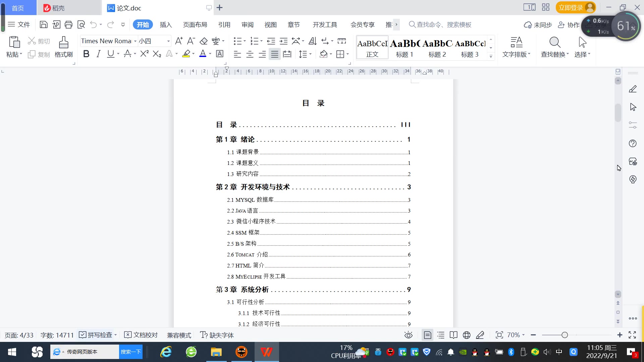Increase paragraph indent
This screenshot has height=362, width=644.
284,41
